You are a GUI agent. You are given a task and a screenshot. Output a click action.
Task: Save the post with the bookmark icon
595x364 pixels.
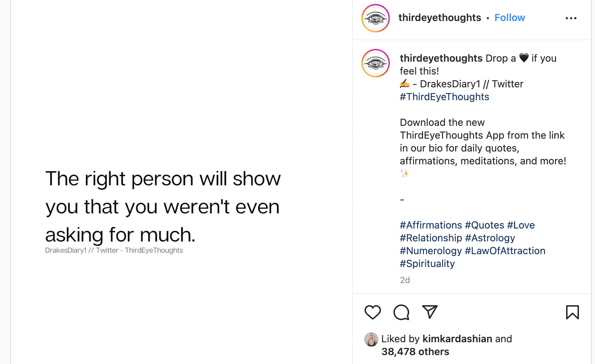point(572,312)
